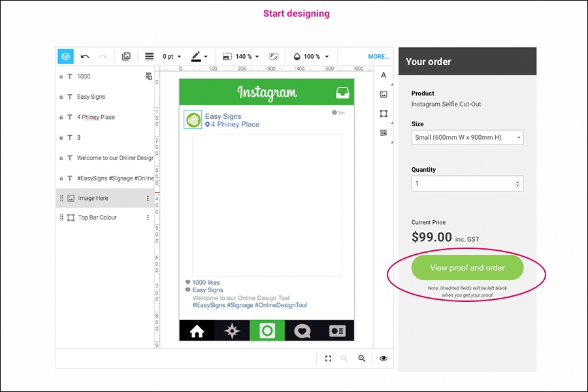Select the Easy Signs text layer

pos(105,97)
